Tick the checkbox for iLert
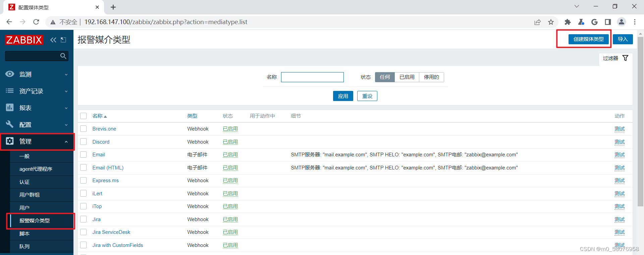 coord(84,193)
